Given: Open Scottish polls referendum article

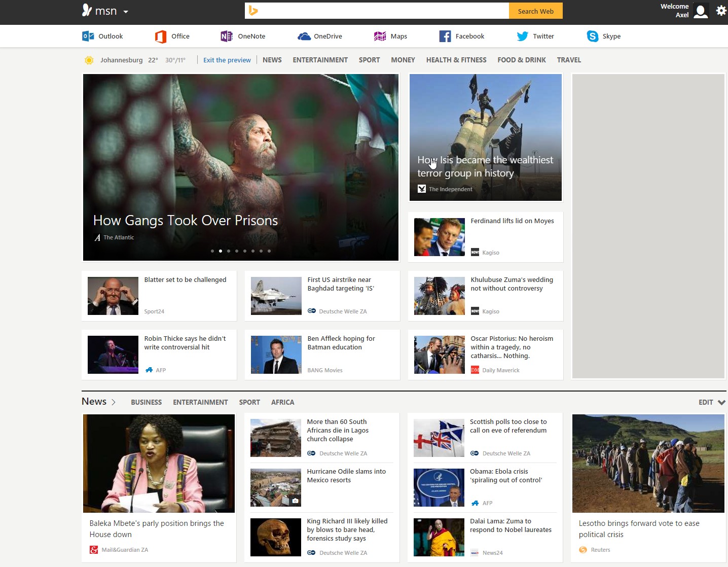Looking at the screenshot, I should point(508,426).
